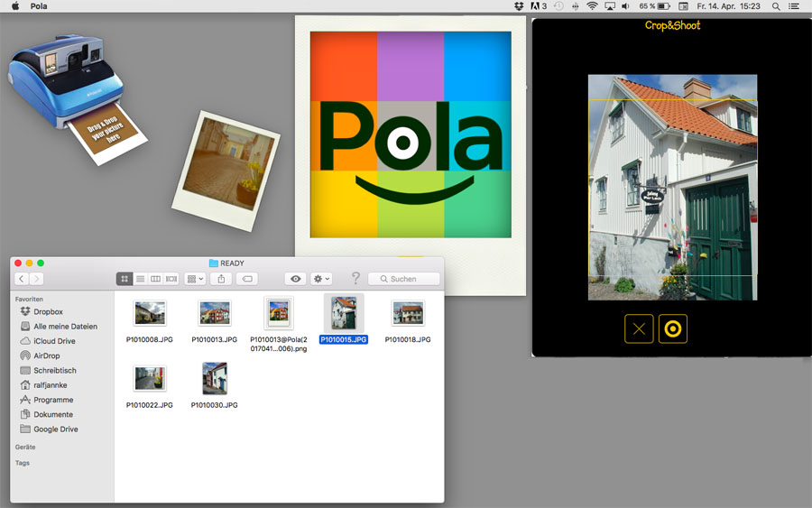Click the Favoriten sidebar section heading

29,299
